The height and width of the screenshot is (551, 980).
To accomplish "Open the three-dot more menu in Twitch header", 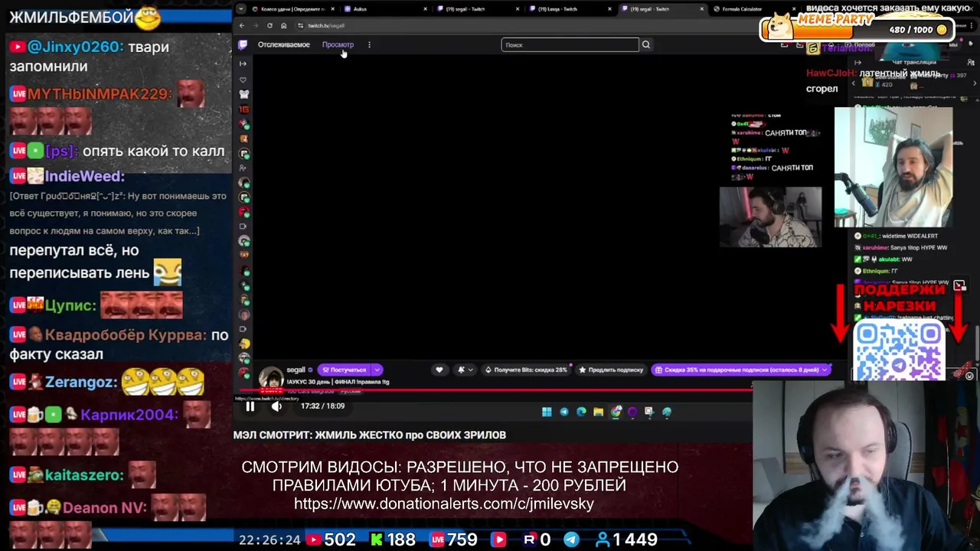I will coord(369,44).
